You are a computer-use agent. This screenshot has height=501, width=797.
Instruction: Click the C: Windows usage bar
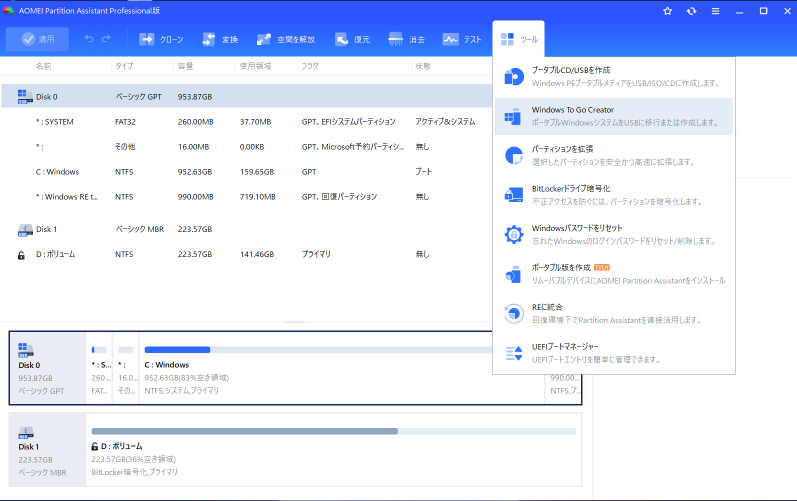pyautogui.click(x=318, y=350)
